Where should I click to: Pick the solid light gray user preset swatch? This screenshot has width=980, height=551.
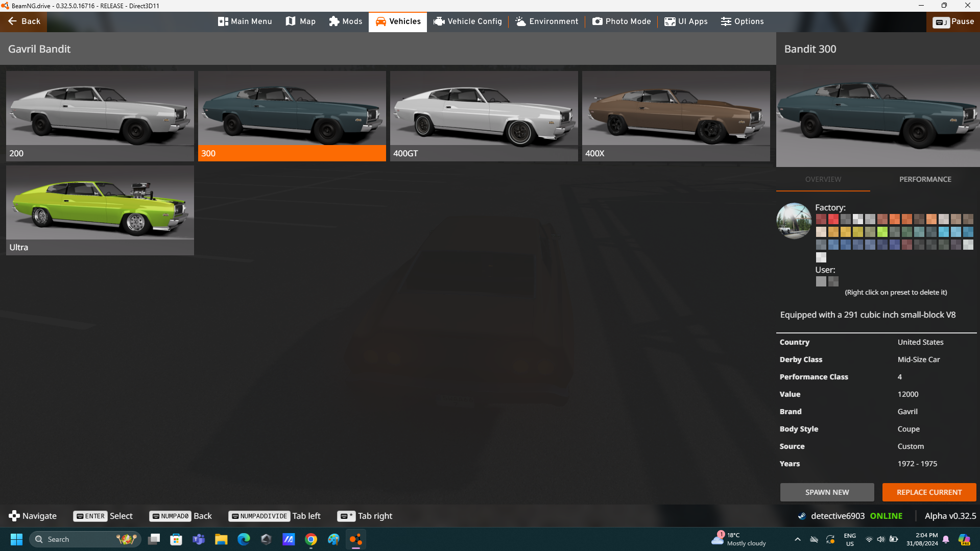tap(821, 281)
